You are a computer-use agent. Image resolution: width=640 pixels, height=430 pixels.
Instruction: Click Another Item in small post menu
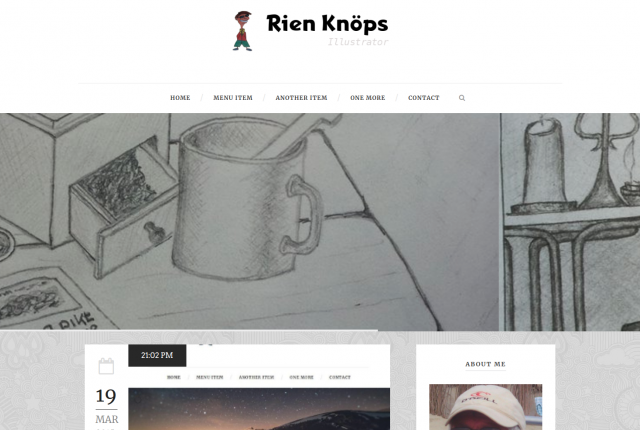tap(256, 377)
